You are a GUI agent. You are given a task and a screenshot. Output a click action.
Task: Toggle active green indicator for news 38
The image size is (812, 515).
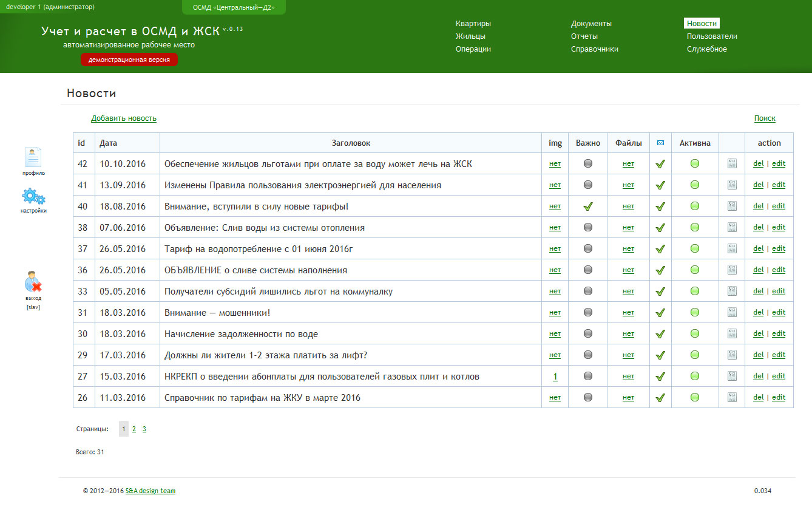tap(695, 227)
